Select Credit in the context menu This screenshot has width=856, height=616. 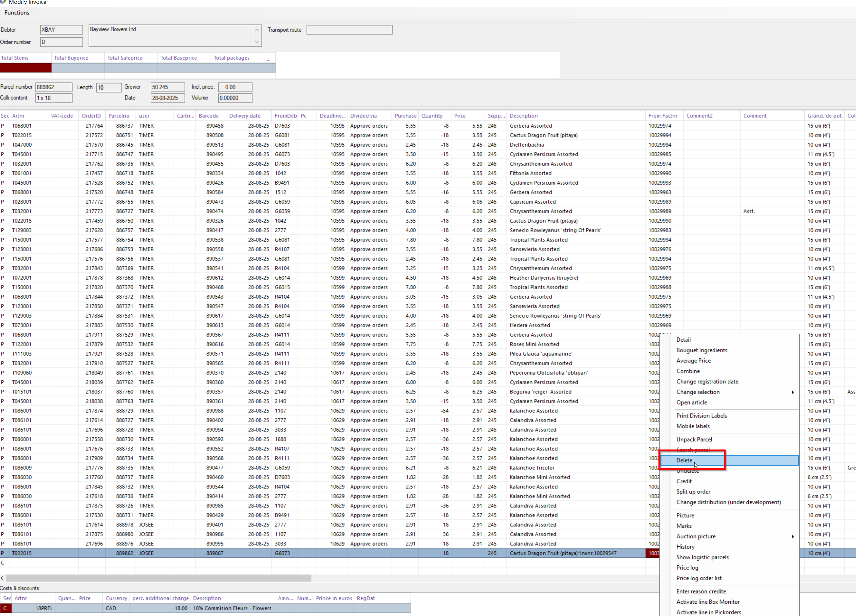684,481
